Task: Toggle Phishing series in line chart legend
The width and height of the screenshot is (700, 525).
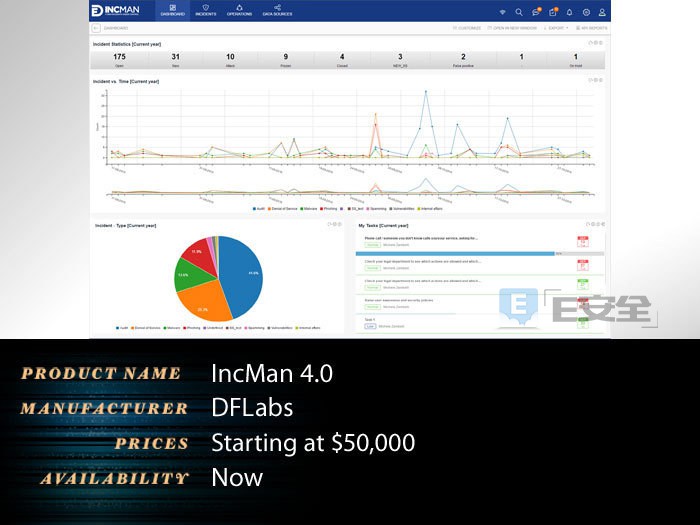Action: [329, 208]
